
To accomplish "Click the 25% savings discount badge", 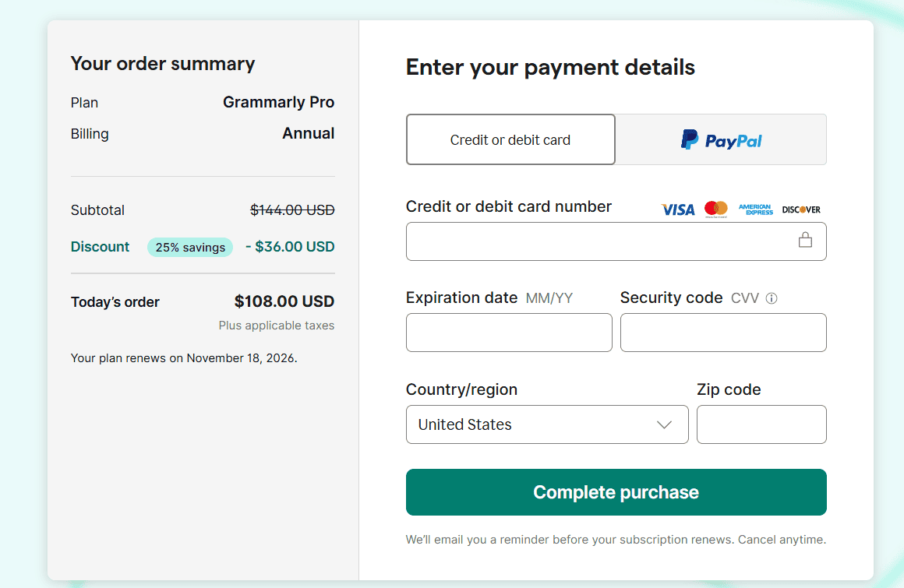I will (190, 247).
